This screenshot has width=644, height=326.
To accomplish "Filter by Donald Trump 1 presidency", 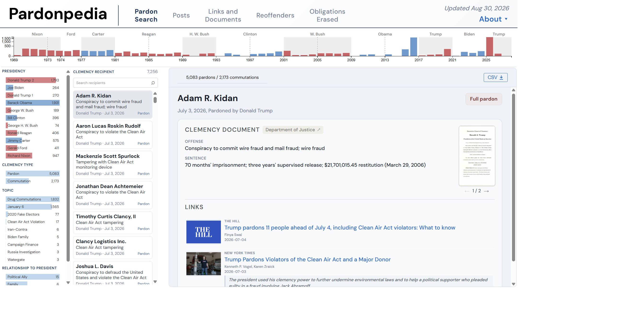I will click(x=33, y=95).
